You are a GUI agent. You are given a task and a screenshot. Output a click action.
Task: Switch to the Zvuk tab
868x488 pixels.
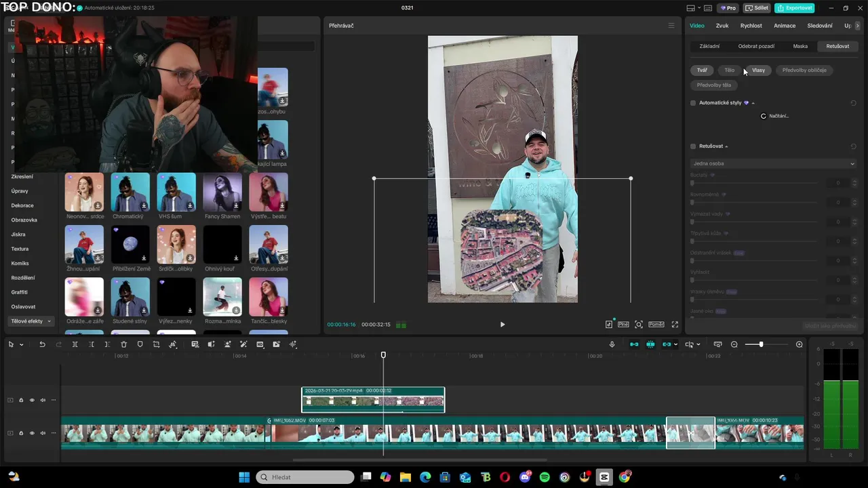point(722,26)
